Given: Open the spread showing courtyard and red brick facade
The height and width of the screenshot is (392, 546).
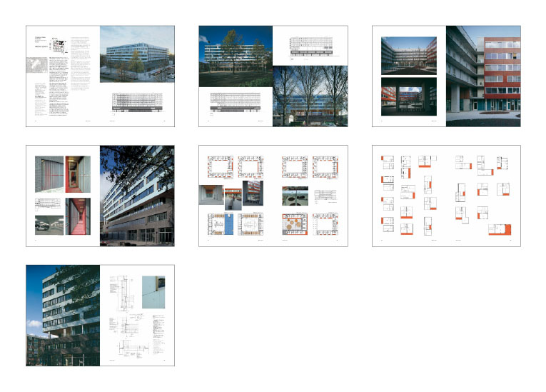Looking at the screenshot, I should point(446,76).
